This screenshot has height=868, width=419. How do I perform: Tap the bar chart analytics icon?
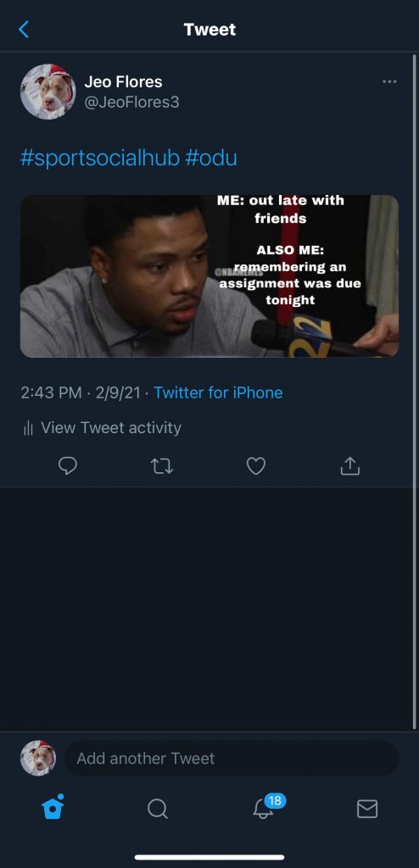28,428
